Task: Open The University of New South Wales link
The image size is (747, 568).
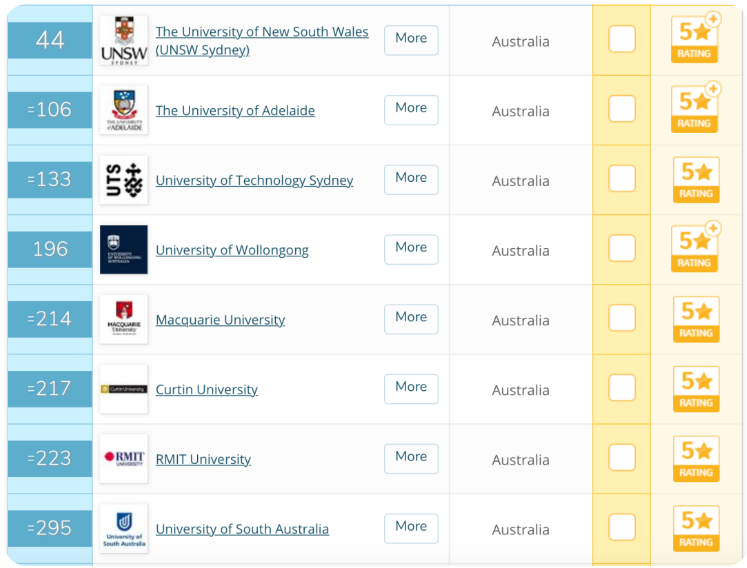Action: pyautogui.click(x=262, y=41)
